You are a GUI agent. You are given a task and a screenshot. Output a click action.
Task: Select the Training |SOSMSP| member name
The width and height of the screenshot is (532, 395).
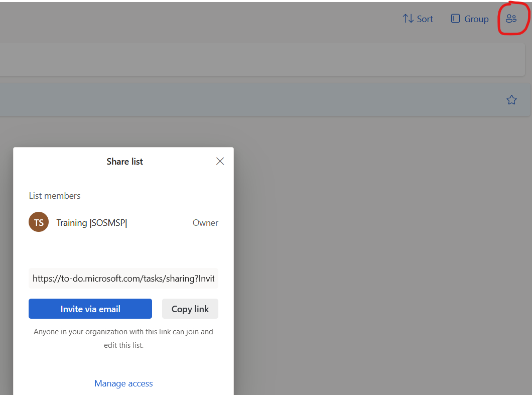click(x=92, y=223)
